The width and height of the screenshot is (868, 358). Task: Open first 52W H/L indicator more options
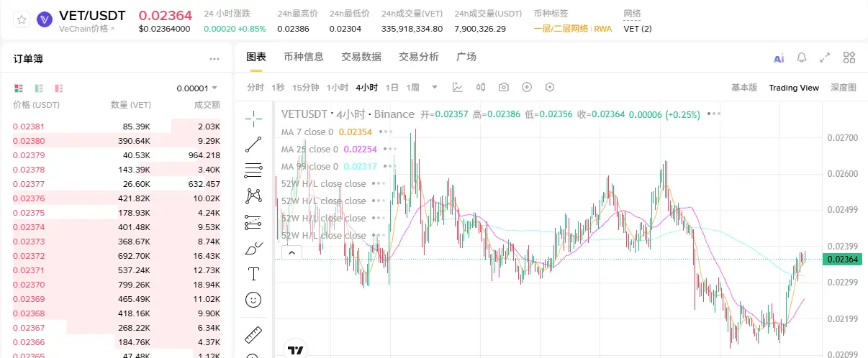(x=379, y=184)
